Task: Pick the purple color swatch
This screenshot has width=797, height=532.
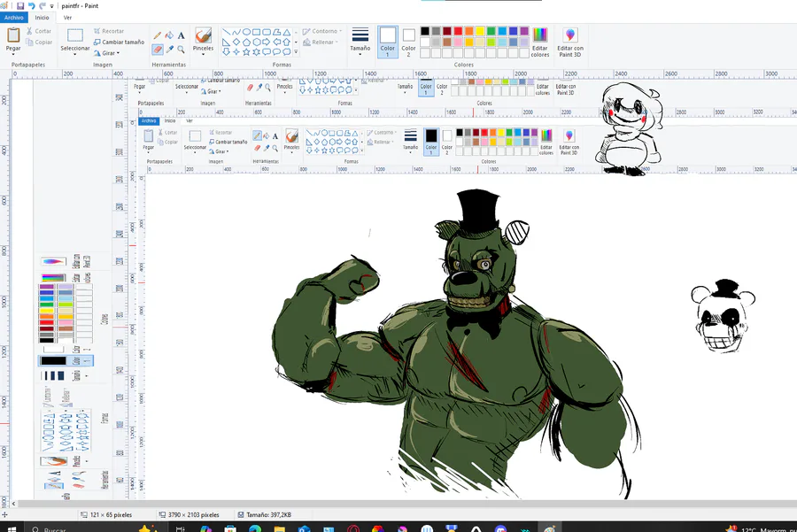Action: tap(524, 32)
